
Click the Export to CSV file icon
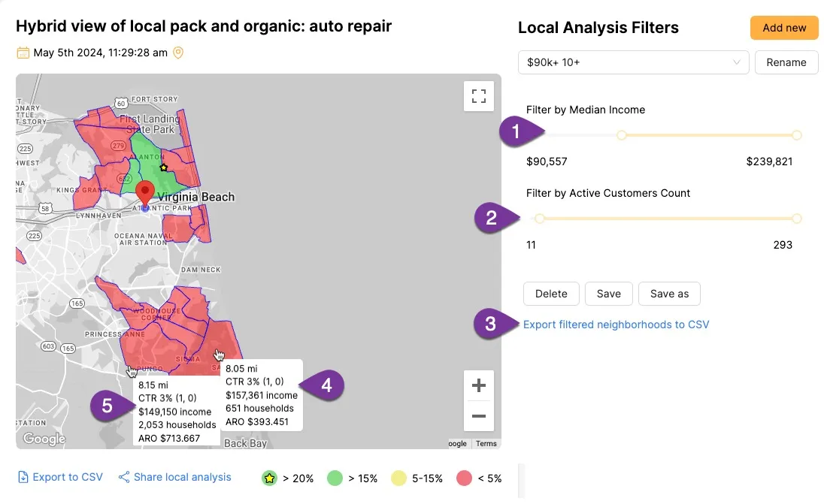(x=23, y=477)
